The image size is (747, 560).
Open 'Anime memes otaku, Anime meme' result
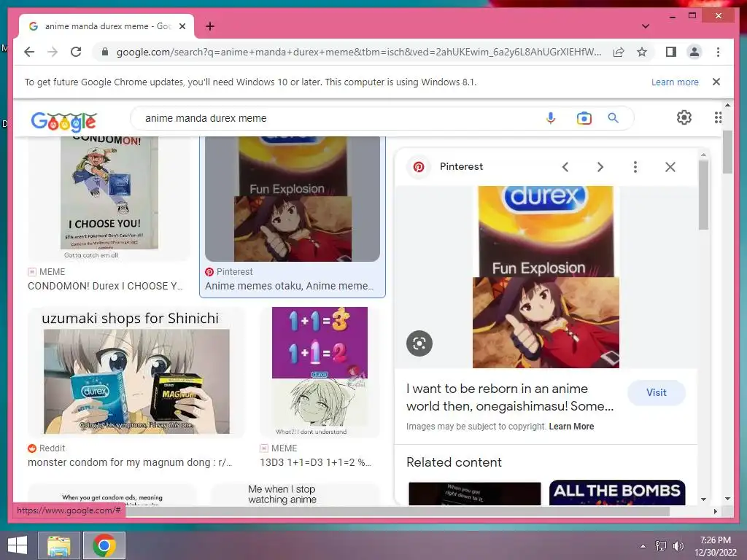point(289,286)
